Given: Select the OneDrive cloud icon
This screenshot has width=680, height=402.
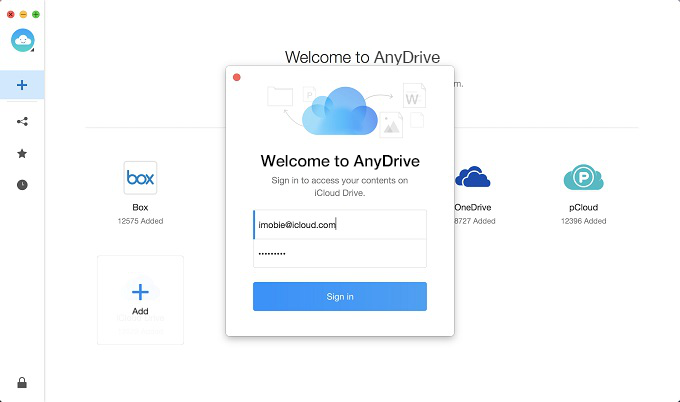Looking at the screenshot, I should (472, 177).
